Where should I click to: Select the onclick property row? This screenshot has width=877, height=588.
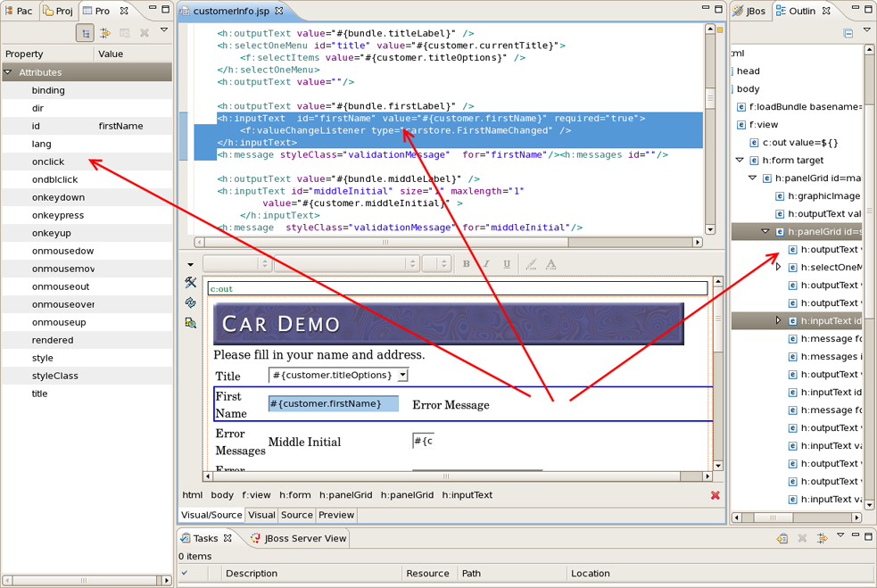coord(48,161)
